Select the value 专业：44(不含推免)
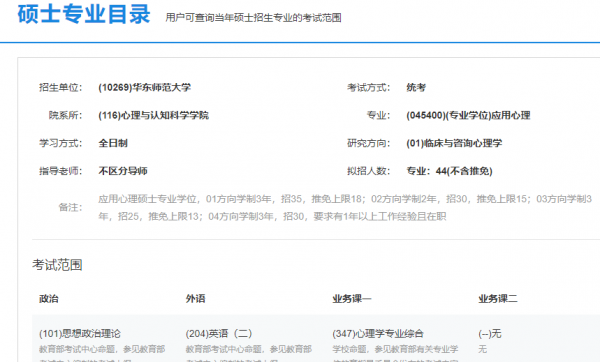Screen dimensions: 600x362 pyautogui.click(x=449, y=171)
